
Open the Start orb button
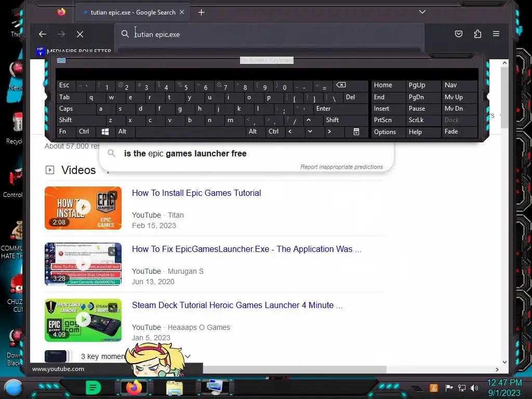click(14, 388)
